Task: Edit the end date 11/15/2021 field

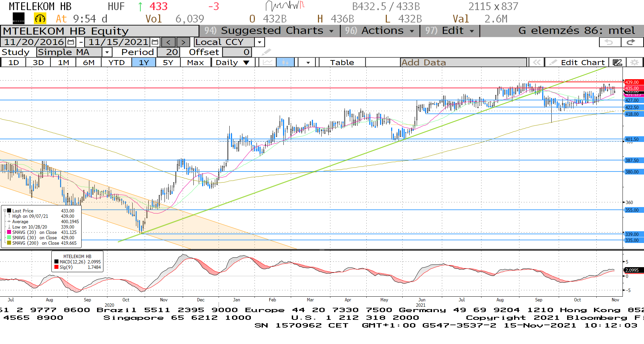Action: pyautogui.click(x=118, y=42)
